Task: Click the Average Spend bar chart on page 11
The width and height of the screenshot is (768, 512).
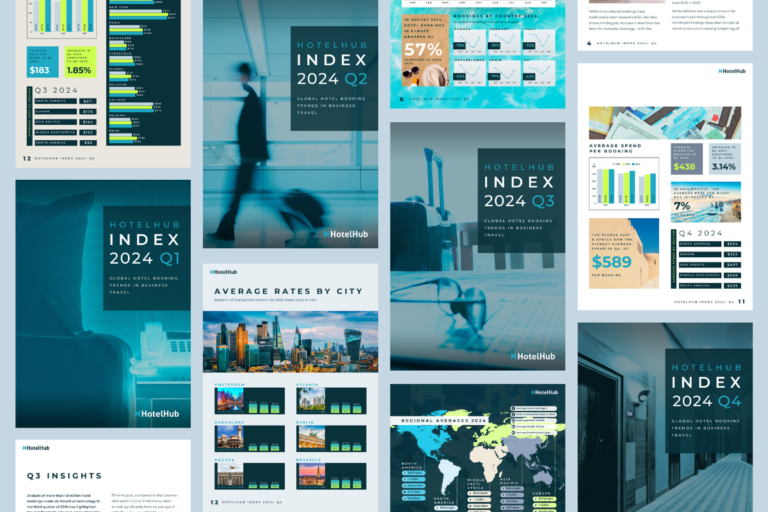Action: point(624,184)
